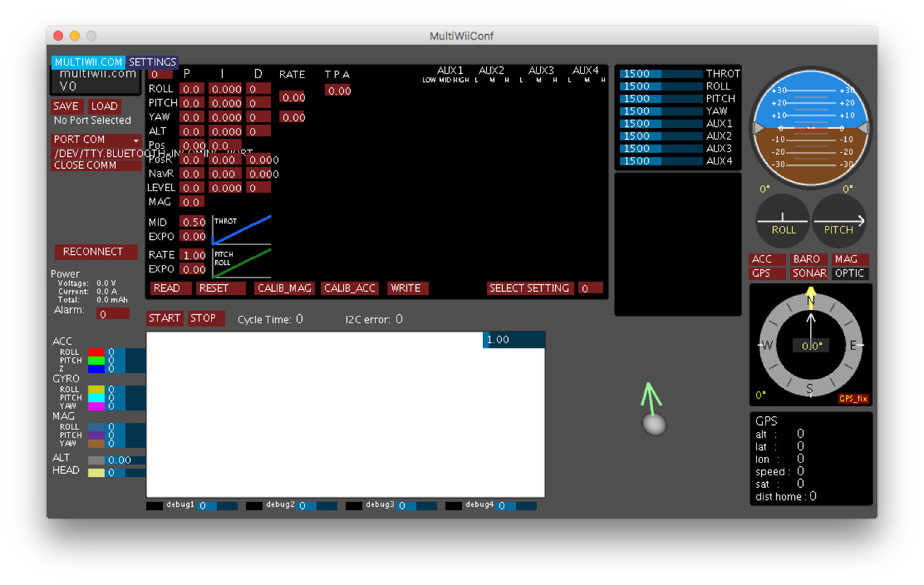Image resolution: width=924 pixels, height=585 pixels.
Task: Click the RESET button
Action: click(x=220, y=288)
